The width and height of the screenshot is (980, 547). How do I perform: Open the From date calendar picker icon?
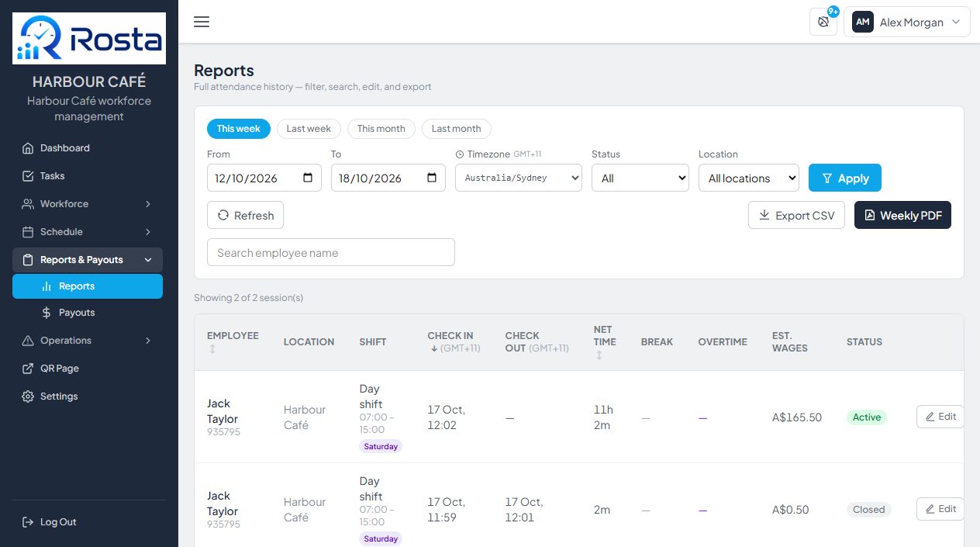point(308,178)
